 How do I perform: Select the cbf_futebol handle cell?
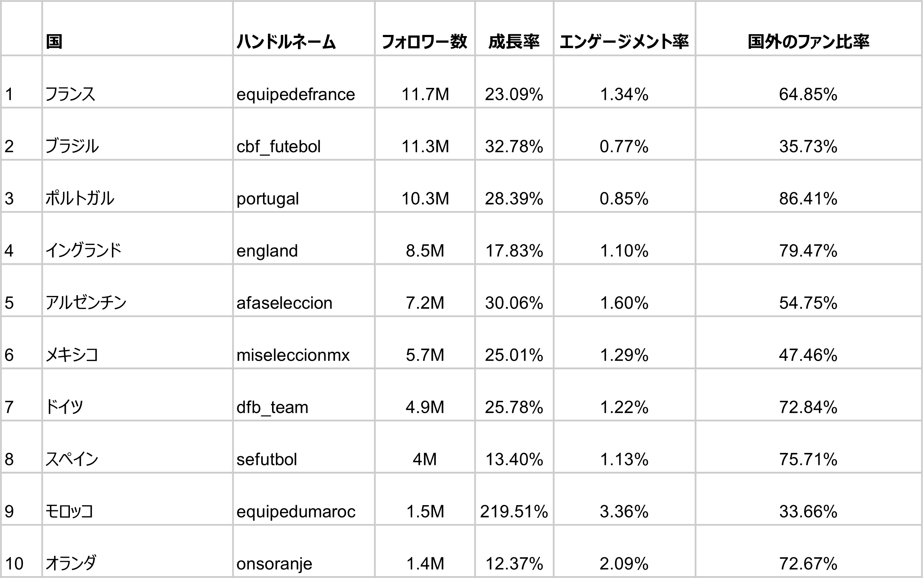click(x=304, y=134)
